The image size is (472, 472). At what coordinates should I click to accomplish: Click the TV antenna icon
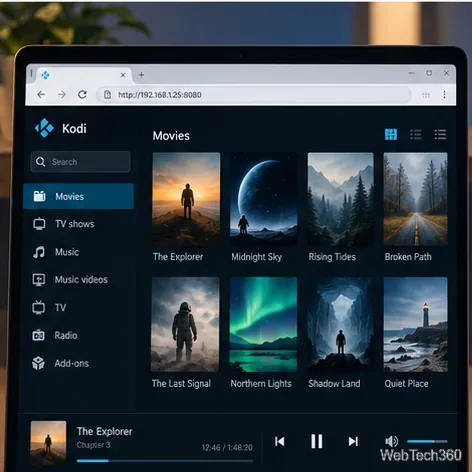[x=39, y=307]
